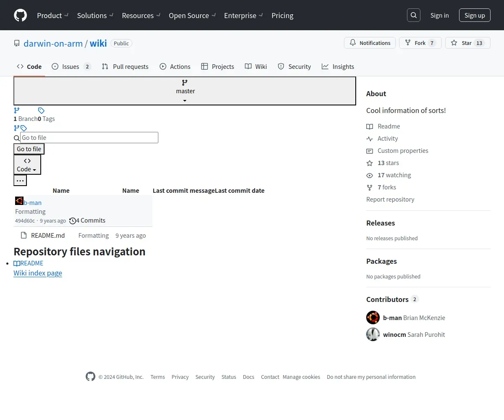Open the Product menu
Viewport: 504px width, 420px height.
click(x=52, y=15)
